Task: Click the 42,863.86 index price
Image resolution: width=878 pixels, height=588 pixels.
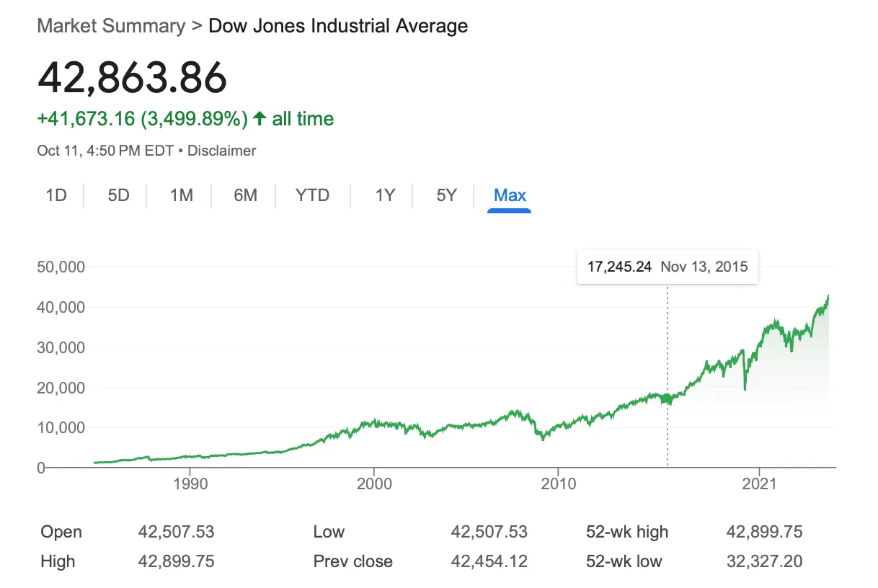Action: (132, 78)
